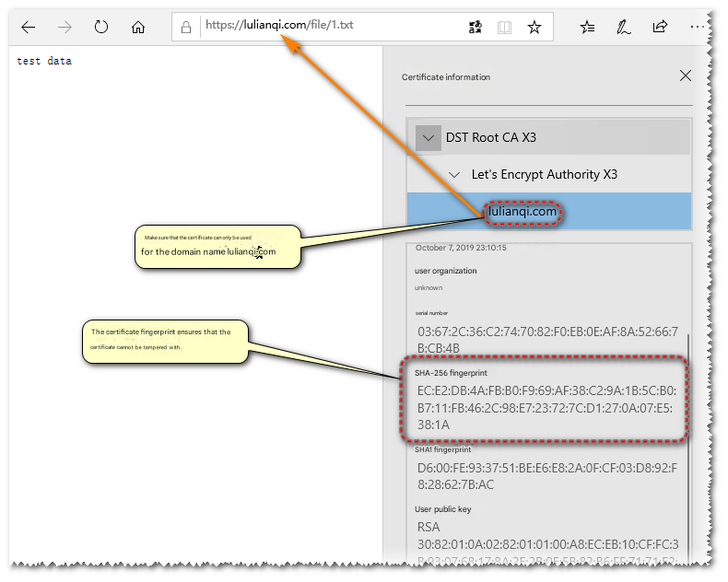This screenshot has height=582, width=728.
Task: Click the 'Certificate information' heading
Action: click(446, 77)
